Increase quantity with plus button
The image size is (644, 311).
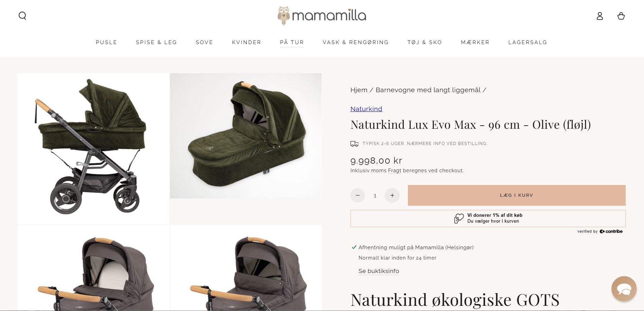pos(392,195)
